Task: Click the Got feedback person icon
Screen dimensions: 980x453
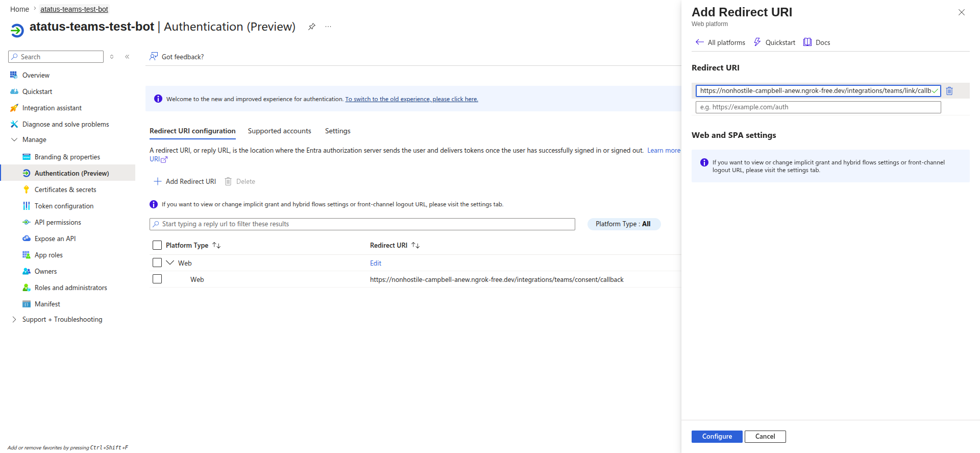Action: (154, 56)
